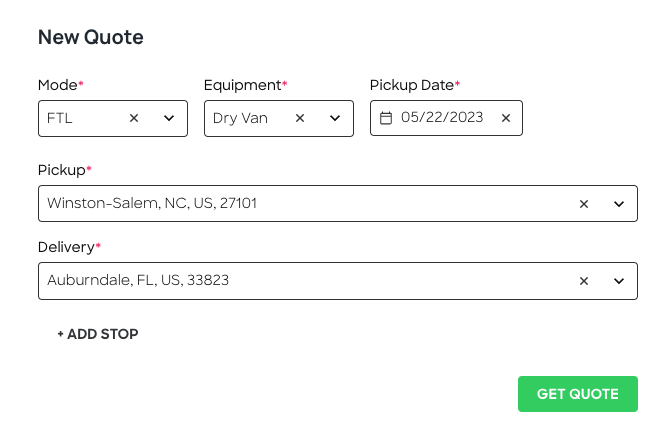
Task: Click the Delivery field label
Action: (x=66, y=247)
